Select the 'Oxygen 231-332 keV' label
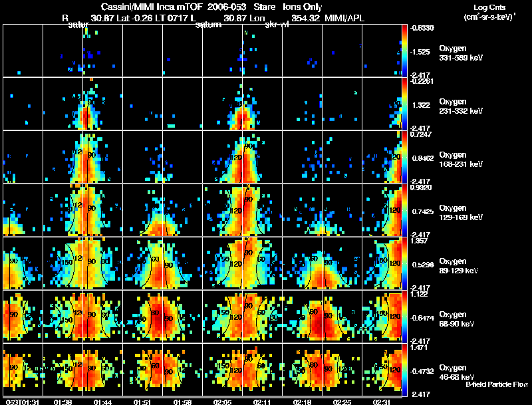The height and width of the screenshot is (405, 532). (461, 106)
